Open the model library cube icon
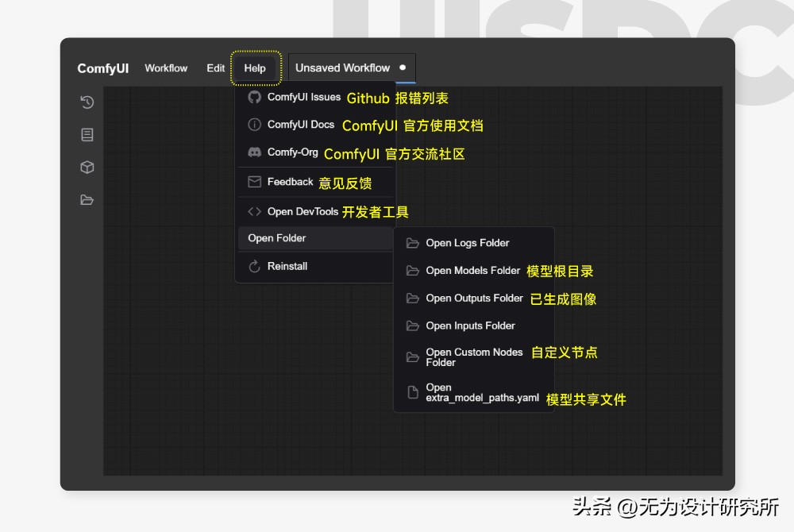Screen dimensions: 794x532 point(87,167)
